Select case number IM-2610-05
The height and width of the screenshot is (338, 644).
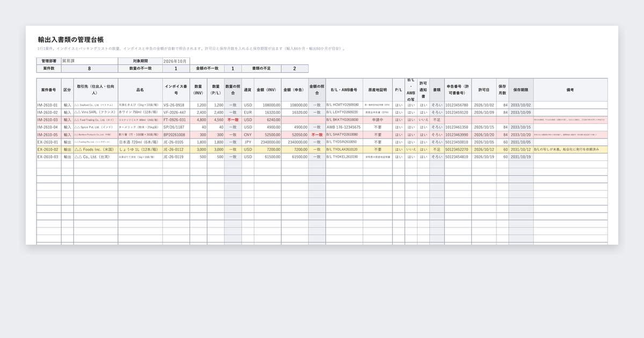pyautogui.click(x=49, y=135)
